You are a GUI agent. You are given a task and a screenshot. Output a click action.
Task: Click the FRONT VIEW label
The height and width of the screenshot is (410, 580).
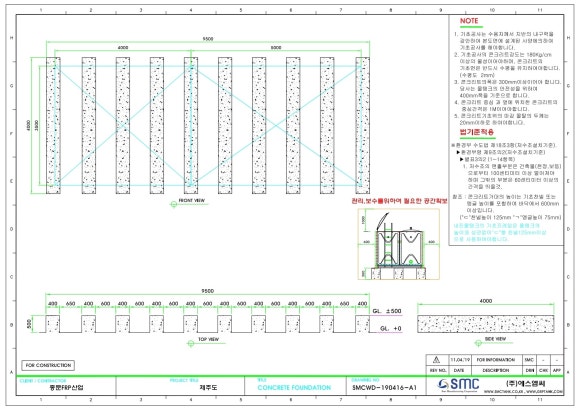[192, 201]
